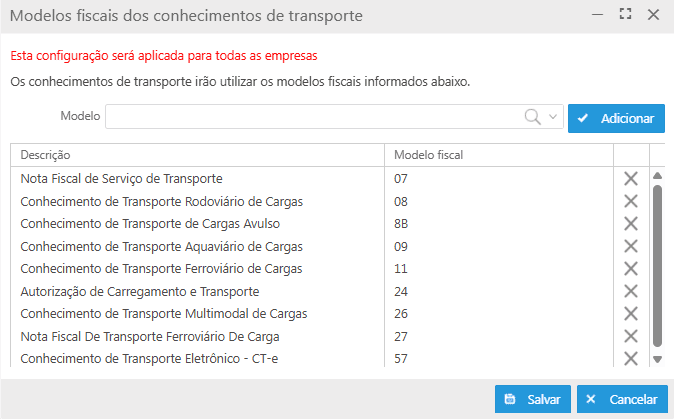Image resolution: width=674 pixels, height=419 pixels.
Task: Click the search magnifier in Modelo field
Action: 533,117
